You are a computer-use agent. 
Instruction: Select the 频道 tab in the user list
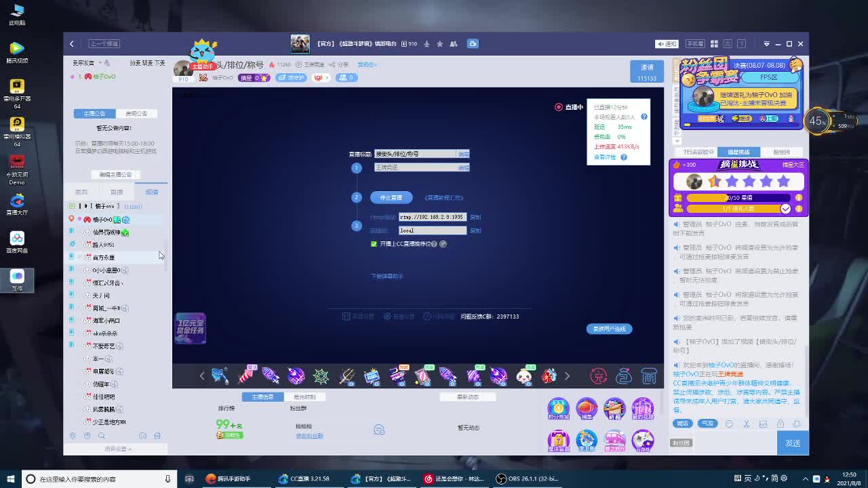click(151, 192)
